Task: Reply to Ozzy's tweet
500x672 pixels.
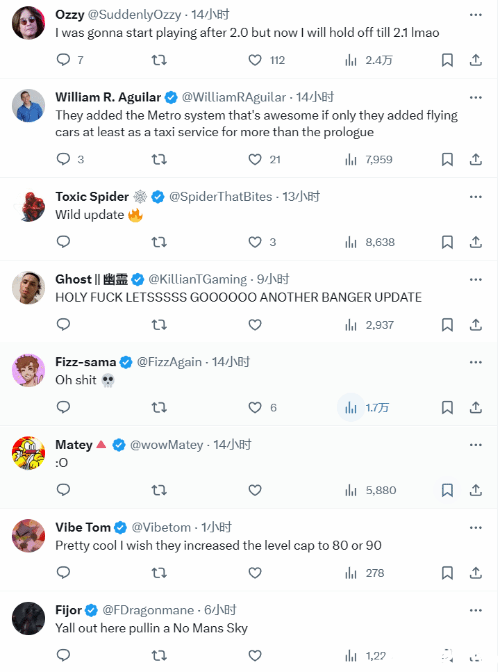Action: point(63,60)
